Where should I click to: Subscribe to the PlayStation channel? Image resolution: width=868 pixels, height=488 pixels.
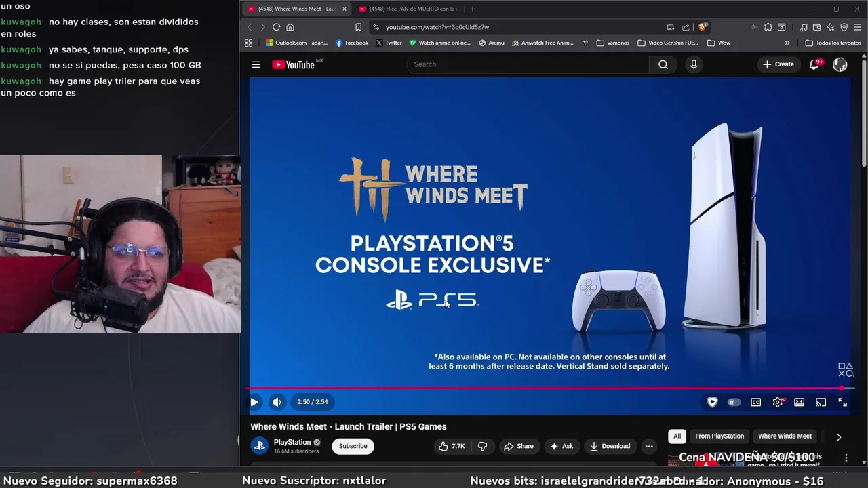(x=353, y=446)
